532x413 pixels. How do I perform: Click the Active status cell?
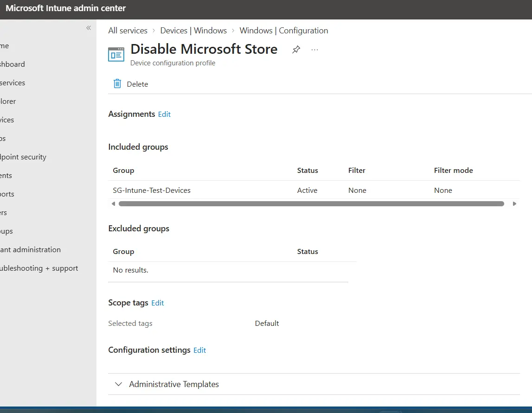pyautogui.click(x=307, y=190)
